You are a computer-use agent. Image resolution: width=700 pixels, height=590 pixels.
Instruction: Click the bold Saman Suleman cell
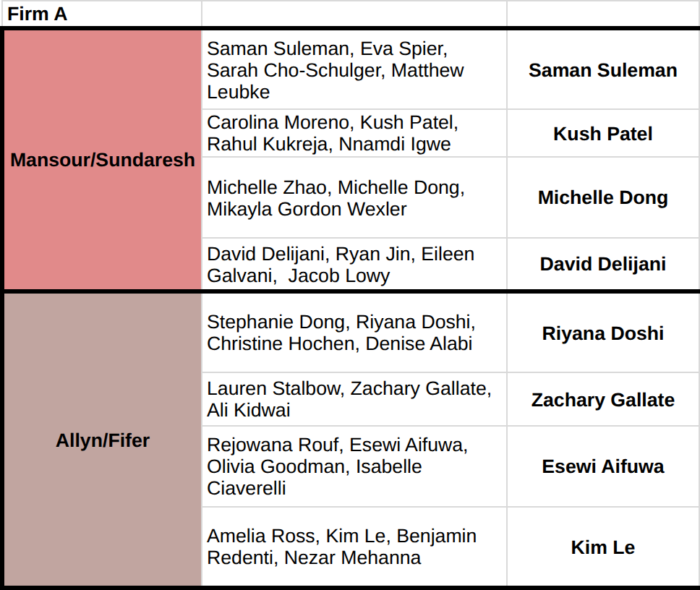[603, 70]
